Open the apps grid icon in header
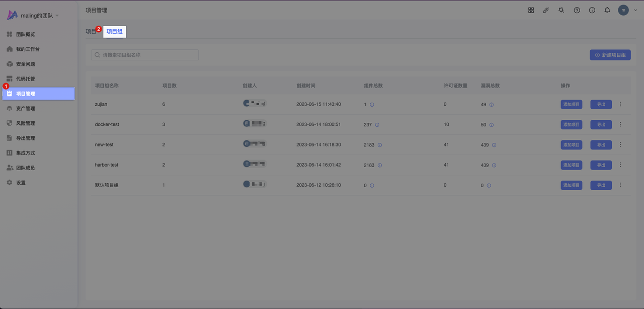 (x=531, y=10)
